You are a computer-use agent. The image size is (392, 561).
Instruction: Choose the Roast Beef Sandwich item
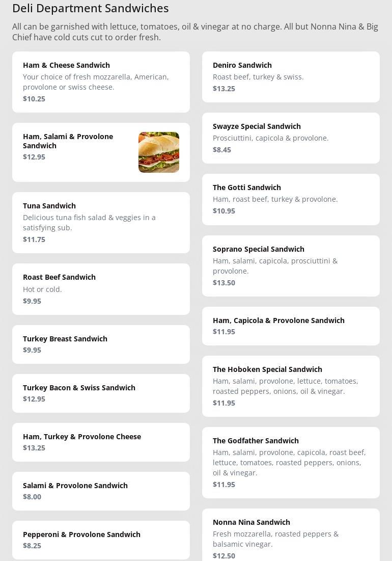(101, 289)
